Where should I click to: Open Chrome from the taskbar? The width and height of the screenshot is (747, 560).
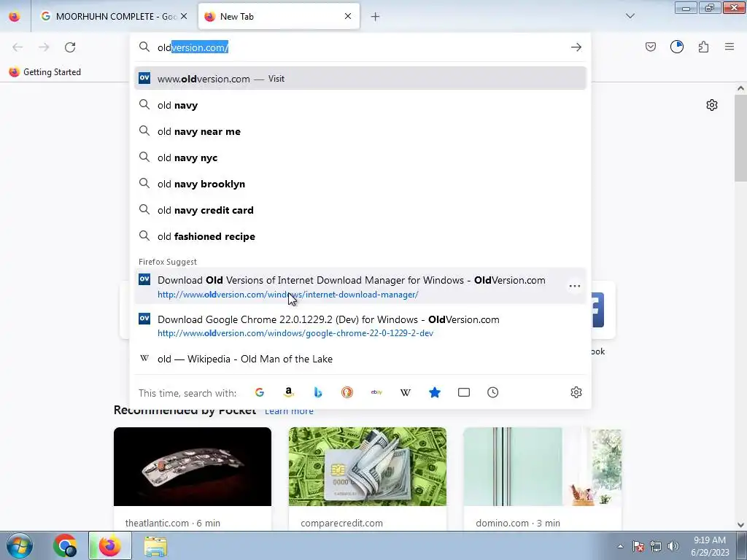pyautogui.click(x=65, y=545)
